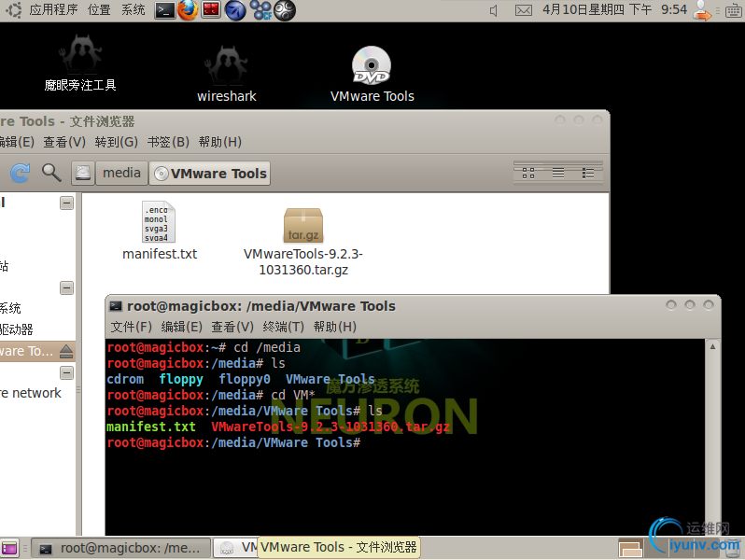Click the media path bar button
745x560 pixels.
[x=121, y=173]
